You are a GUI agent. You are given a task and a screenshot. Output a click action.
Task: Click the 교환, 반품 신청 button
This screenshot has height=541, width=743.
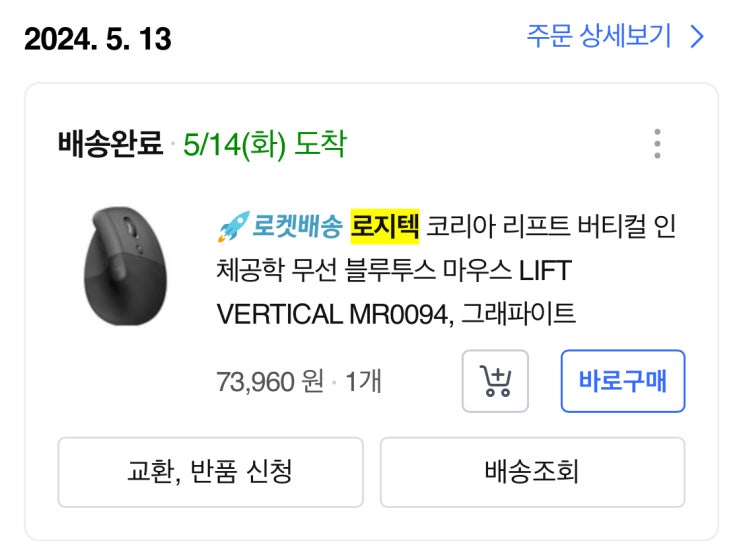pos(210,471)
